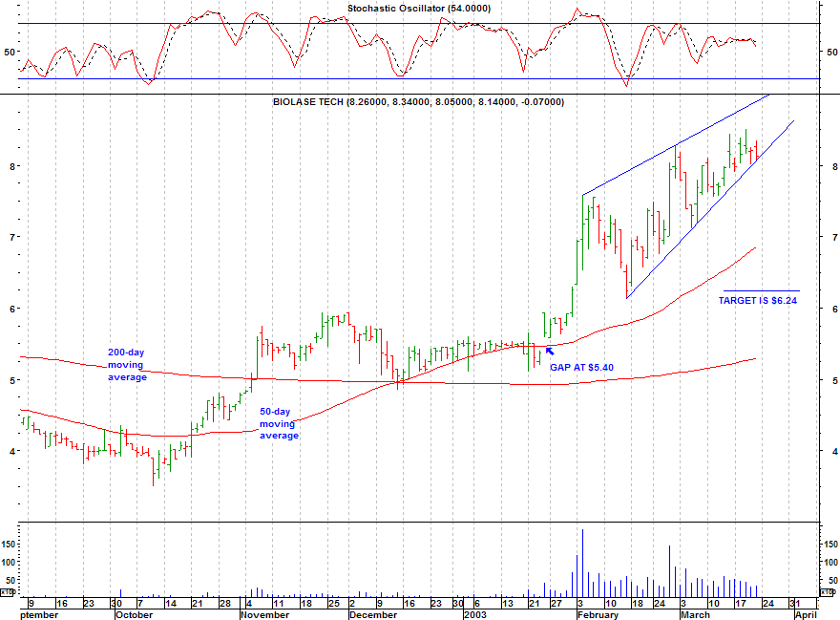Click date label 25 in November
The height and width of the screenshot is (620, 840).
(334, 604)
